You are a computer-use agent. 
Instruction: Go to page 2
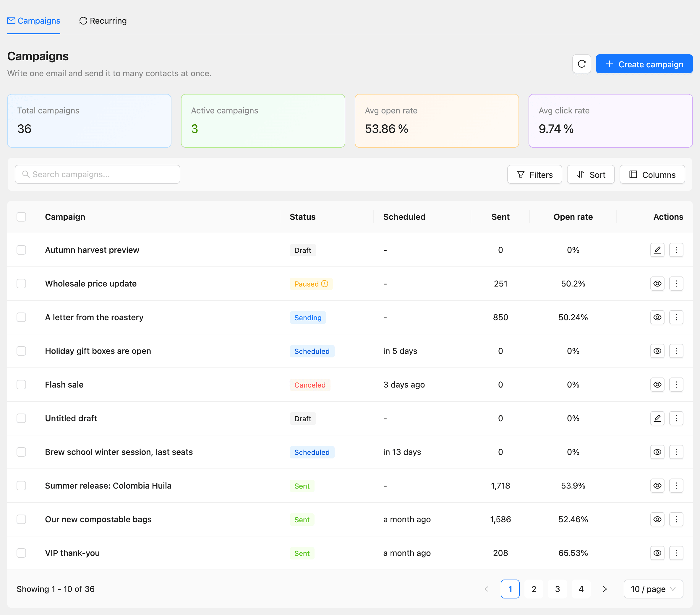point(534,589)
